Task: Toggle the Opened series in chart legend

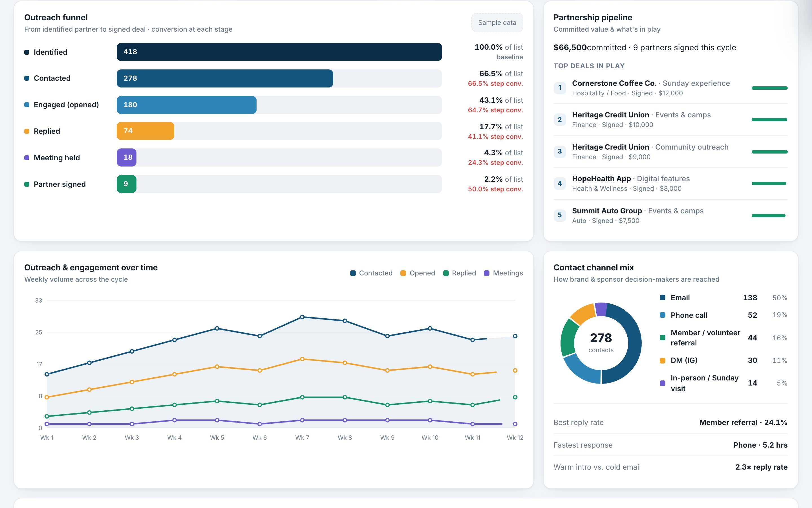Action: tap(418, 273)
